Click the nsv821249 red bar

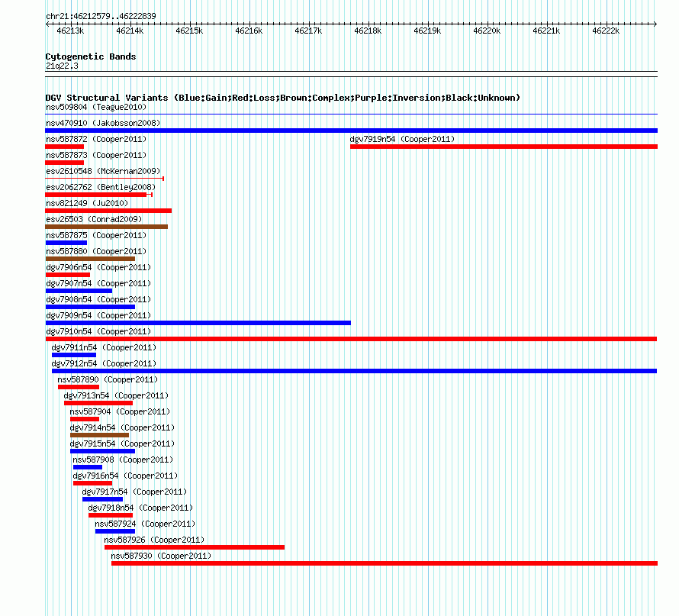click(108, 211)
